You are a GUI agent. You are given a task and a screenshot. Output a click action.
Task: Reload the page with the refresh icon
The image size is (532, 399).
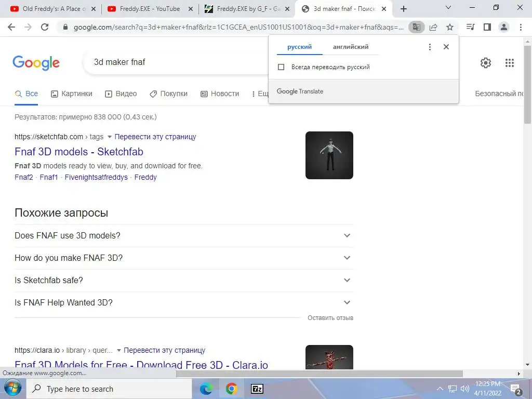[x=45, y=27]
